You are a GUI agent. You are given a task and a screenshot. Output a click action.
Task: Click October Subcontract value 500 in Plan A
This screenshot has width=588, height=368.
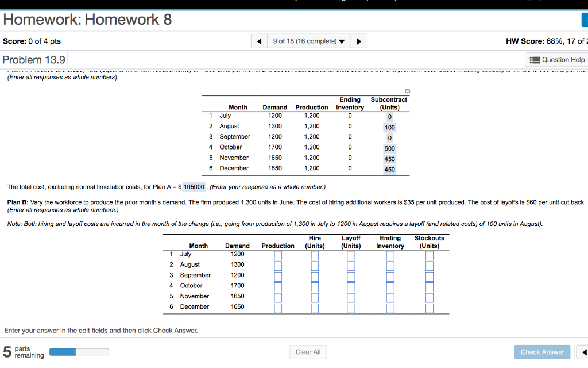[390, 148]
